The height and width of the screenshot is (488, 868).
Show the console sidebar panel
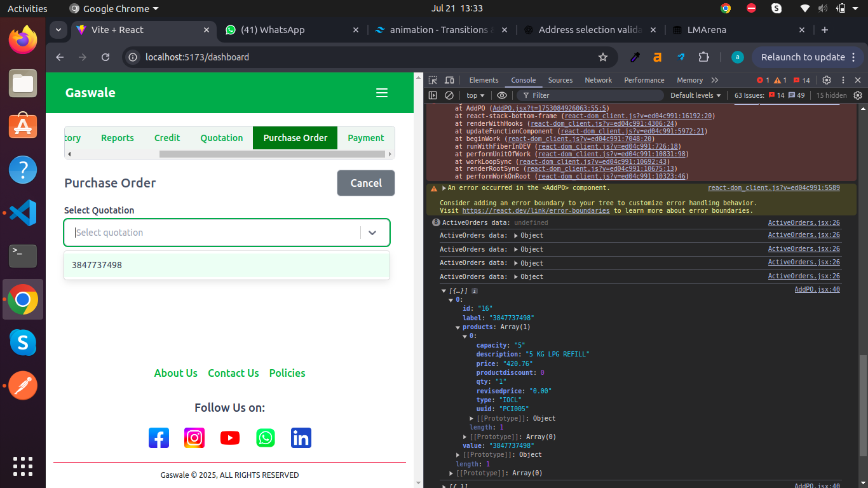pos(433,95)
